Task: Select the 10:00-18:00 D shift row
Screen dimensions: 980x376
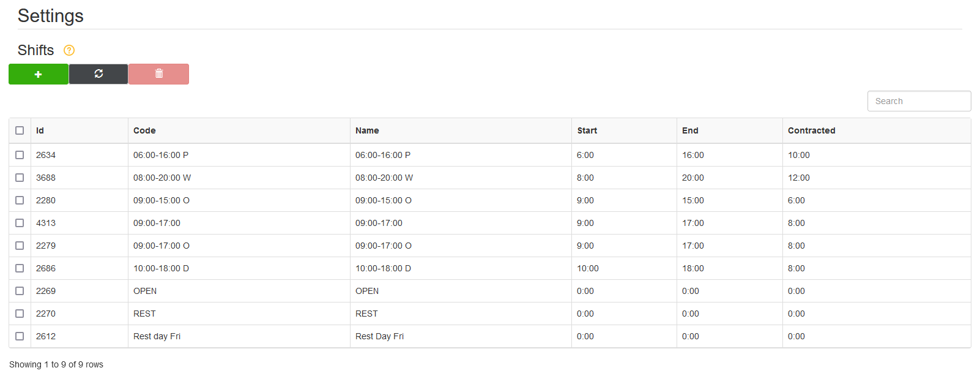Action: [489, 268]
